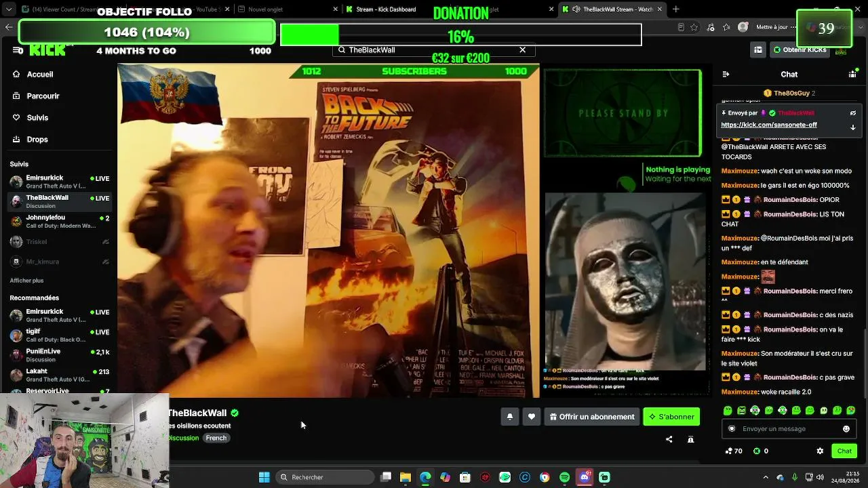The width and height of the screenshot is (868, 488).
Task: Toggle notification bell for TheBlackWall
Action: (510, 417)
